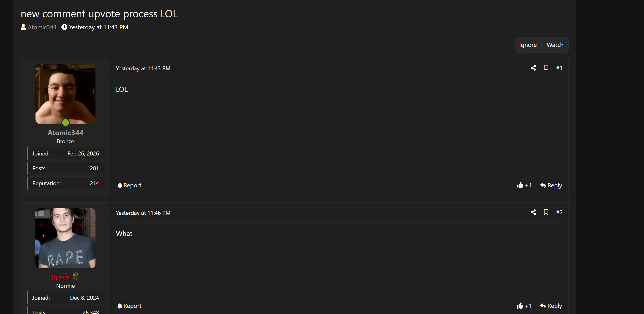Open post #2 permalink number

click(x=559, y=212)
